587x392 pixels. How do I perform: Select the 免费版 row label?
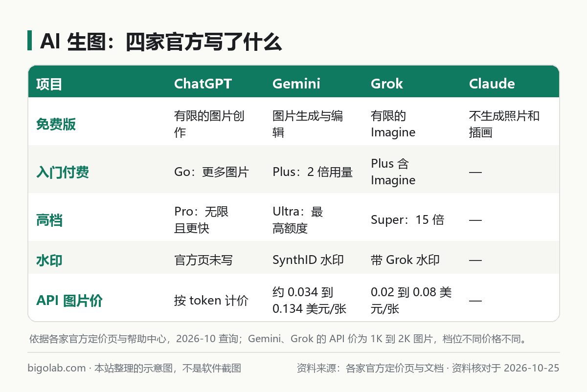click(x=56, y=124)
